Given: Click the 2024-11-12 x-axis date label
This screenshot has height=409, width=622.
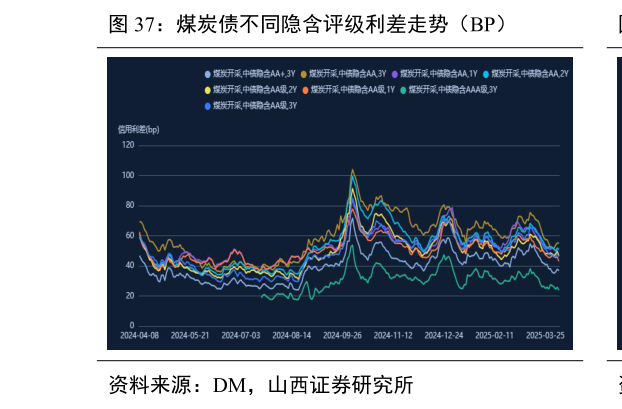Looking at the screenshot, I should (393, 336).
